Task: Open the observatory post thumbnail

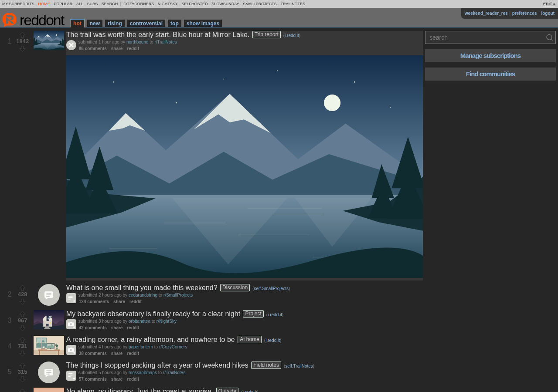Action: pos(49,319)
